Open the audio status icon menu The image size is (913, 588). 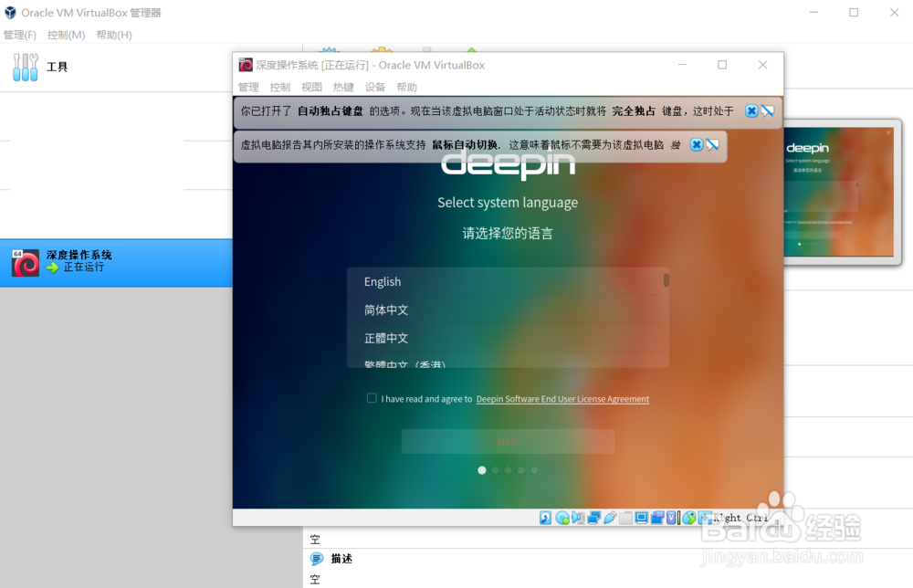pos(578,518)
